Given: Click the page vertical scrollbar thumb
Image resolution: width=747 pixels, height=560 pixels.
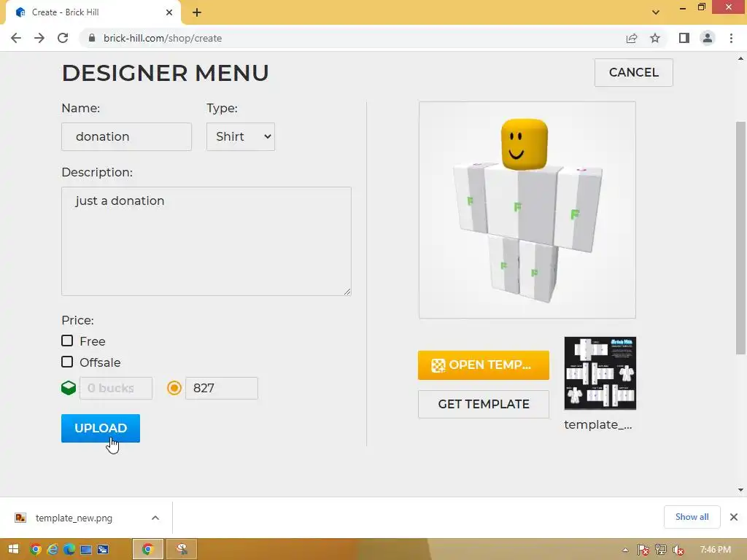Looking at the screenshot, I should click(x=740, y=238).
